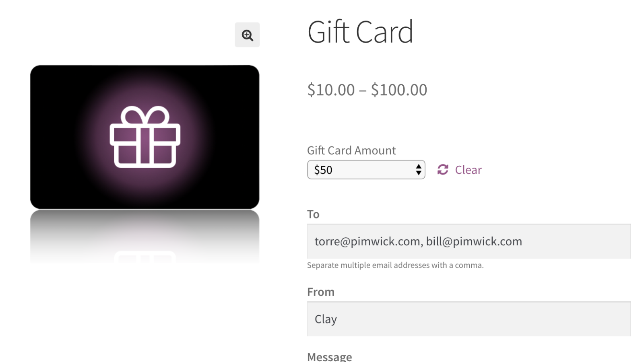Click the purple refresh icon next to Clear
This screenshot has height=362, width=644.
pyautogui.click(x=443, y=170)
